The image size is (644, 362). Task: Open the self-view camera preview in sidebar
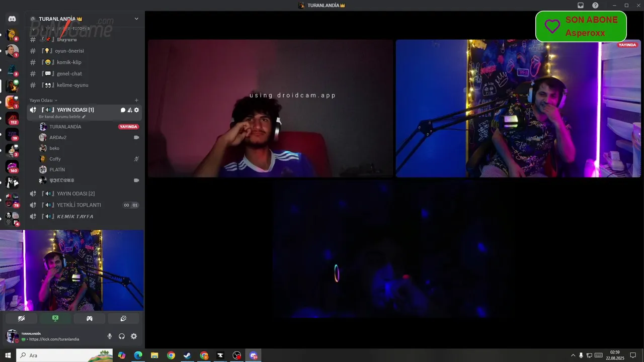click(x=72, y=270)
